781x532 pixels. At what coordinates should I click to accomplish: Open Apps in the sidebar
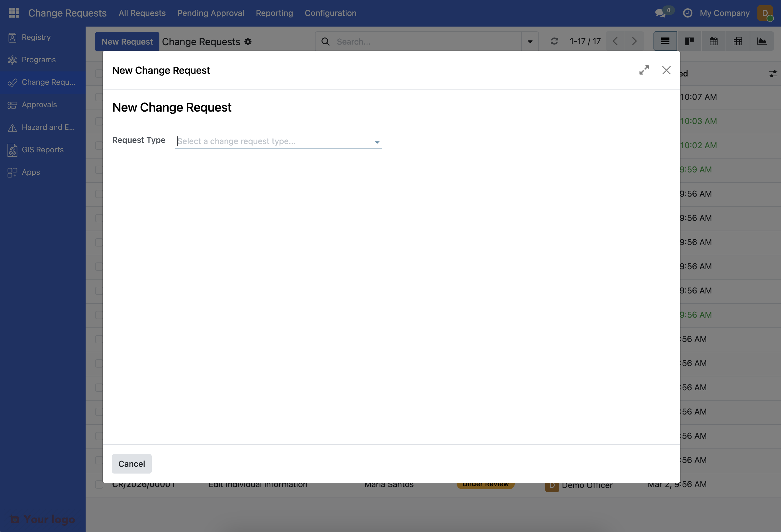tap(43, 172)
